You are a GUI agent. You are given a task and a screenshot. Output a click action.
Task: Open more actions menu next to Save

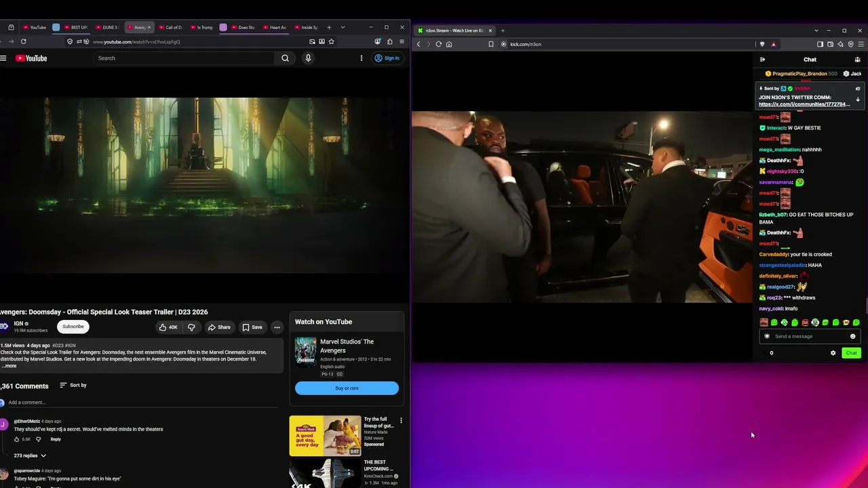277,327
